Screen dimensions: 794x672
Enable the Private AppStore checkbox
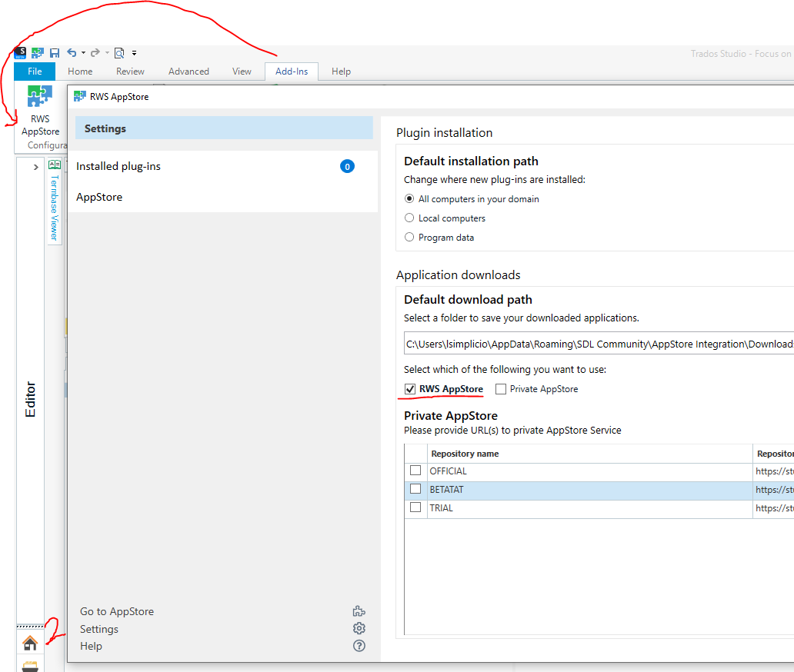click(x=501, y=389)
